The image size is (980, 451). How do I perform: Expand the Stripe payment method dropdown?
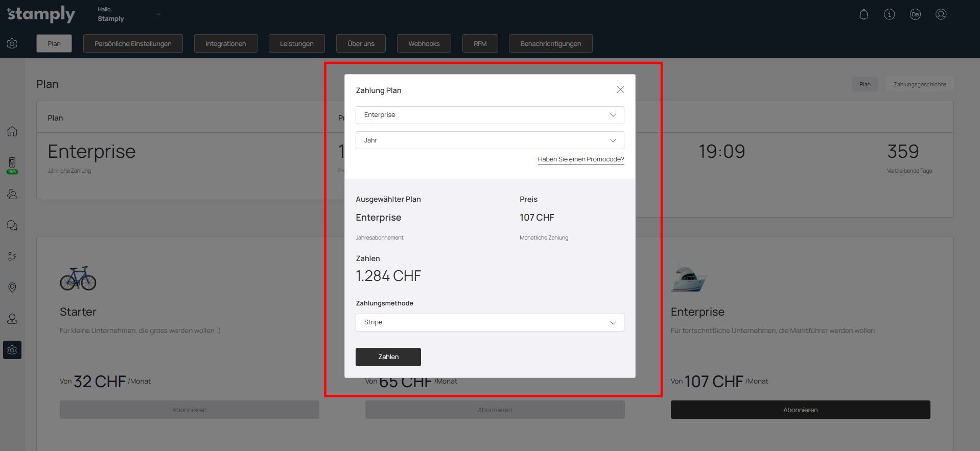click(489, 322)
